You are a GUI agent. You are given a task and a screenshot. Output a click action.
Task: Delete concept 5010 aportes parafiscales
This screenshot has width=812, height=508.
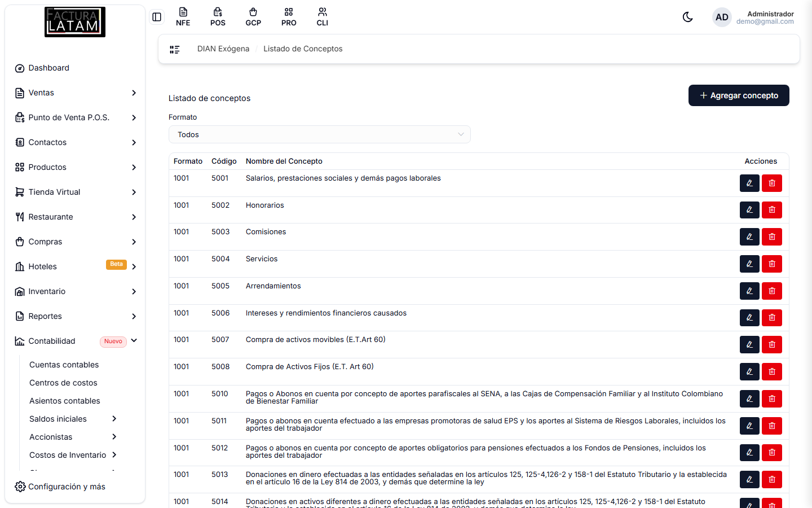(x=772, y=398)
